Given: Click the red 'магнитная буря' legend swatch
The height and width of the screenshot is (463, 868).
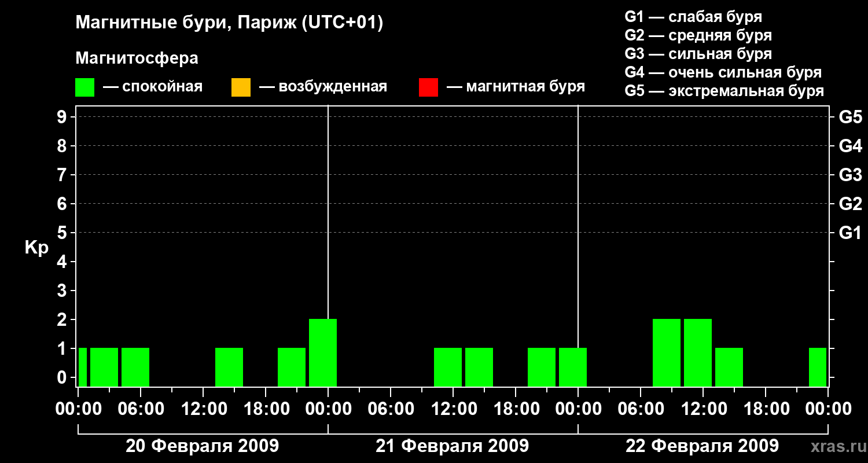Looking at the screenshot, I should (428, 87).
